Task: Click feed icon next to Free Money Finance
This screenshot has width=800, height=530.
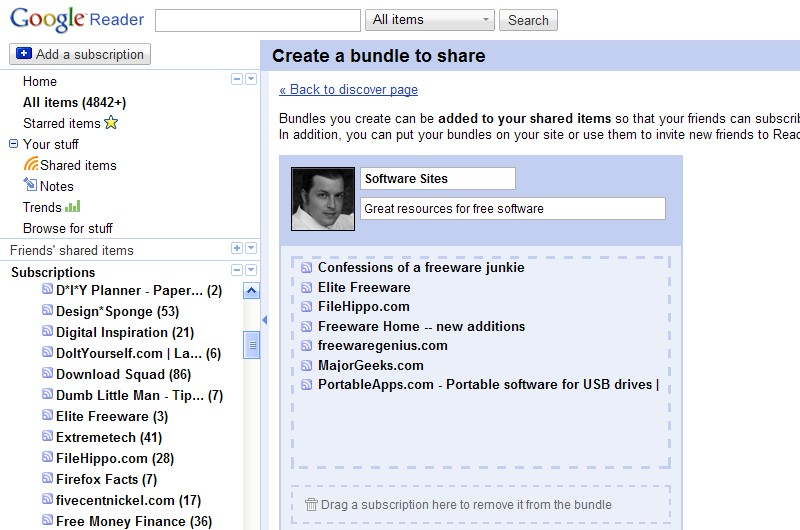Action: coord(47,520)
